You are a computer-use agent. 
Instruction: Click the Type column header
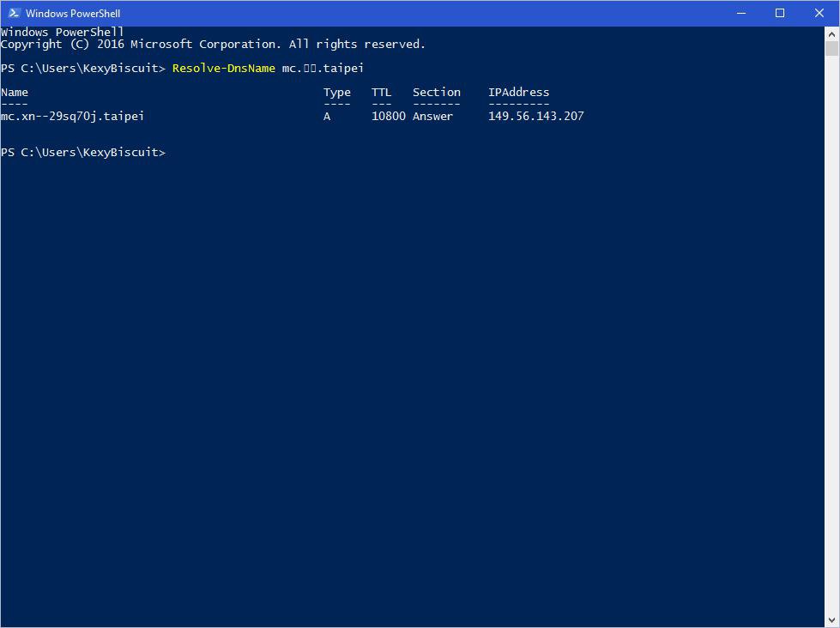[337, 93]
